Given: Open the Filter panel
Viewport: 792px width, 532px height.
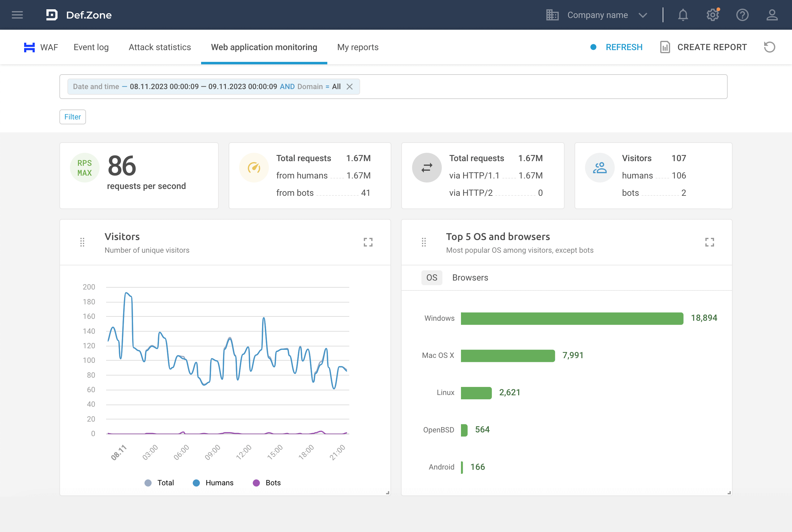Looking at the screenshot, I should (72, 117).
